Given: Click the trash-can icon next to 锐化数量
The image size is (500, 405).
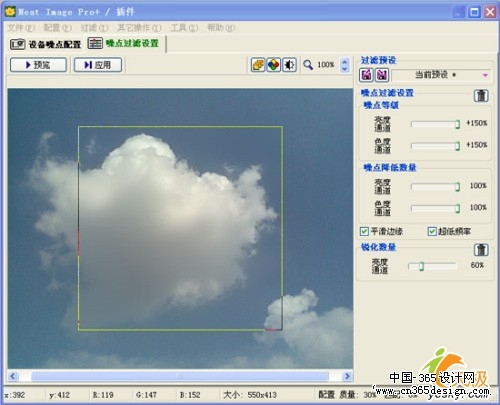Looking at the screenshot, I should [x=481, y=250].
